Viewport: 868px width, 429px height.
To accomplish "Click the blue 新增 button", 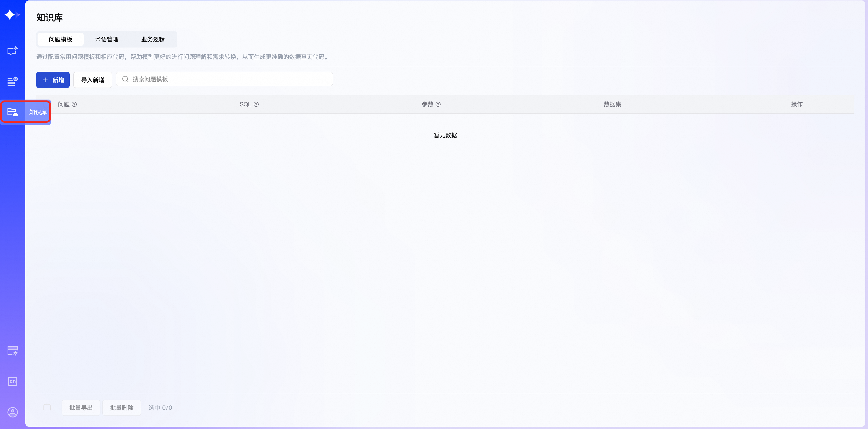I will click(x=53, y=80).
